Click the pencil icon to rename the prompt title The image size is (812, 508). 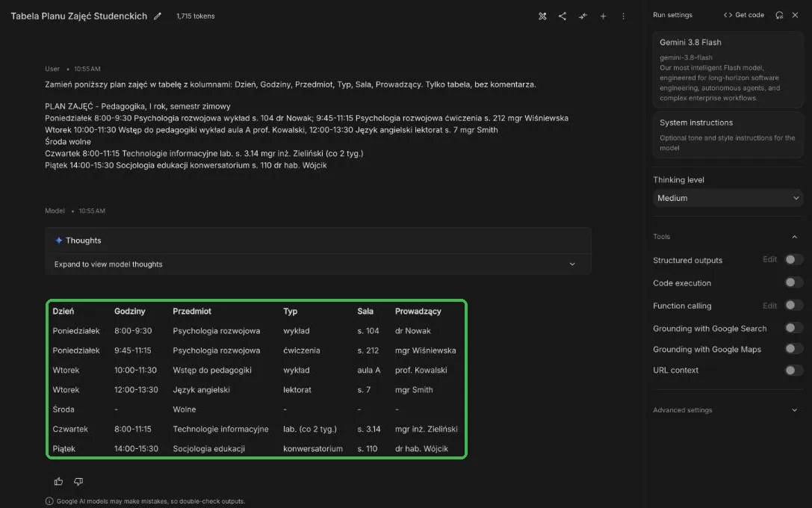(x=158, y=16)
